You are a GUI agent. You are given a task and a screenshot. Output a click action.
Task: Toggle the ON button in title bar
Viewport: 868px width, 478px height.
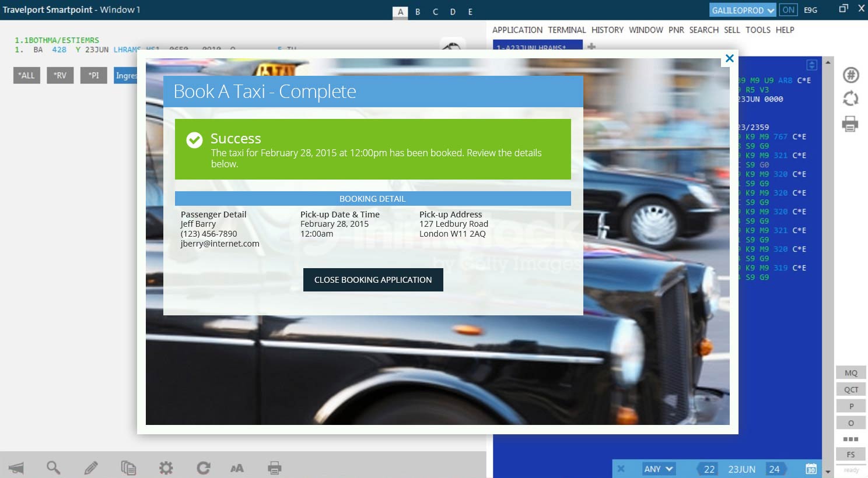(x=789, y=10)
